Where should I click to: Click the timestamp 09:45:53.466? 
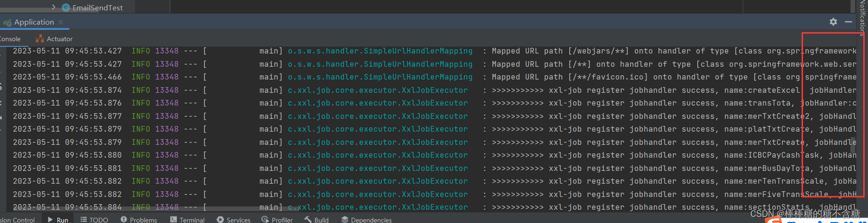tap(93, 77)
